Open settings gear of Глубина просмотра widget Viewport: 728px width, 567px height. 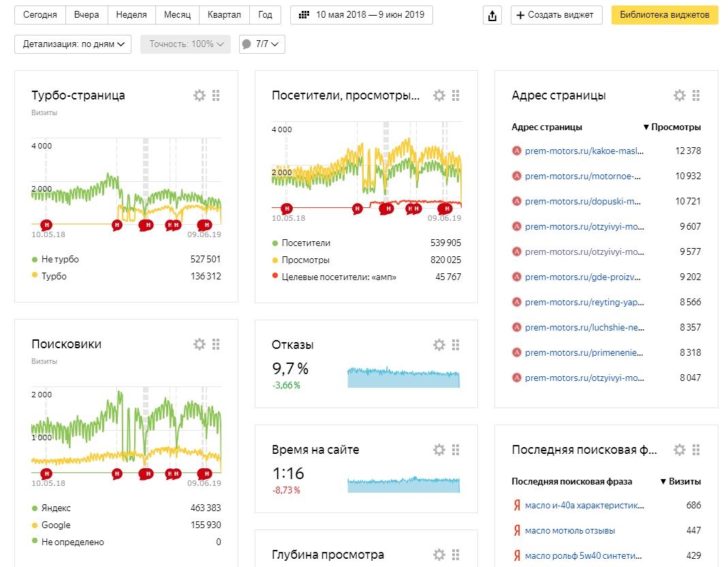[x=439, y=555]
